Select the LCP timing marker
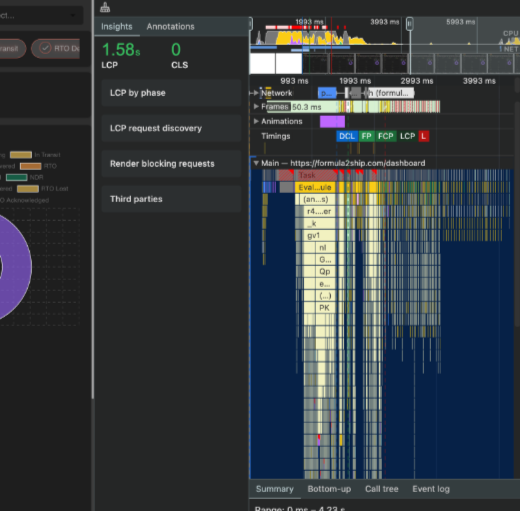Viewport: 520px width, 511px height. coord(407,136)
